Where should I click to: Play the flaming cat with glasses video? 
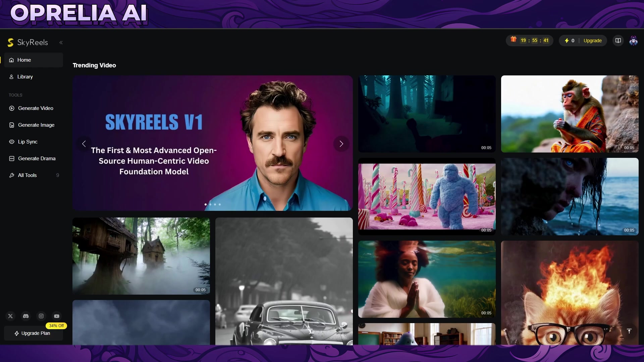pyautogui.click(x=570, y=293)
